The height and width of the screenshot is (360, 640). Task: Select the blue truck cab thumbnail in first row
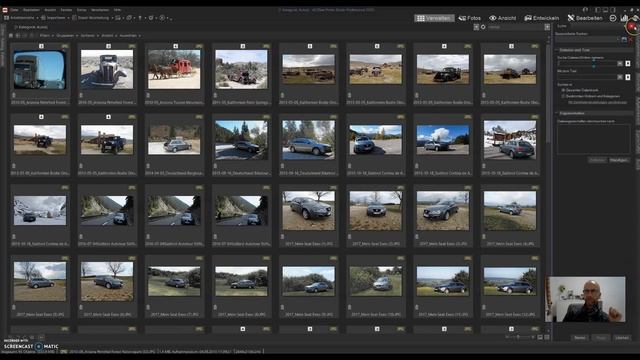pyautogui.click(x=40, y=69)
